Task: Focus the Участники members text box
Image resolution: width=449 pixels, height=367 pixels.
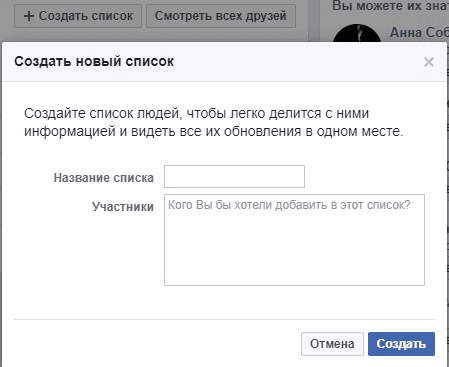Action: pos(294,240)
